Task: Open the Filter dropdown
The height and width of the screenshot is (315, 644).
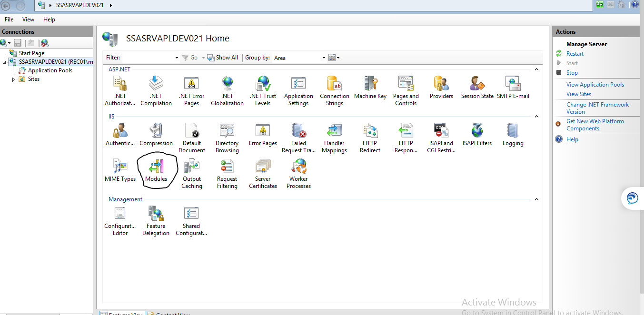Action: (x=177, y=58)
